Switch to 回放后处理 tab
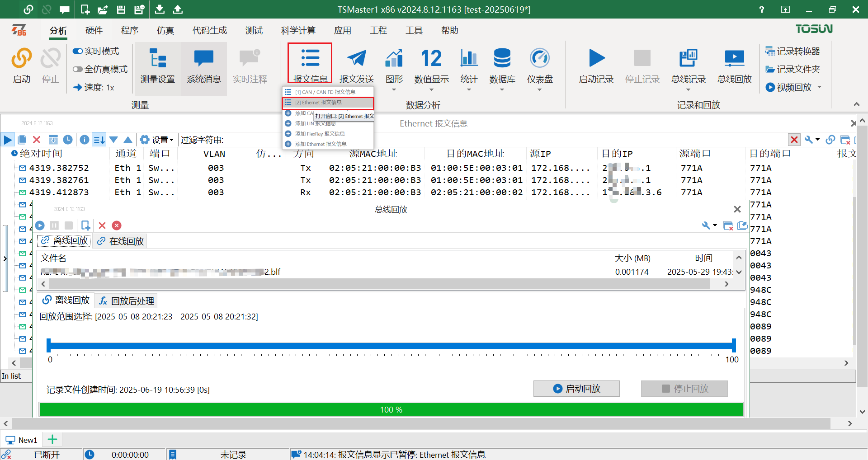The height and width of the screenshot is (460, 868). click(127, 300)
